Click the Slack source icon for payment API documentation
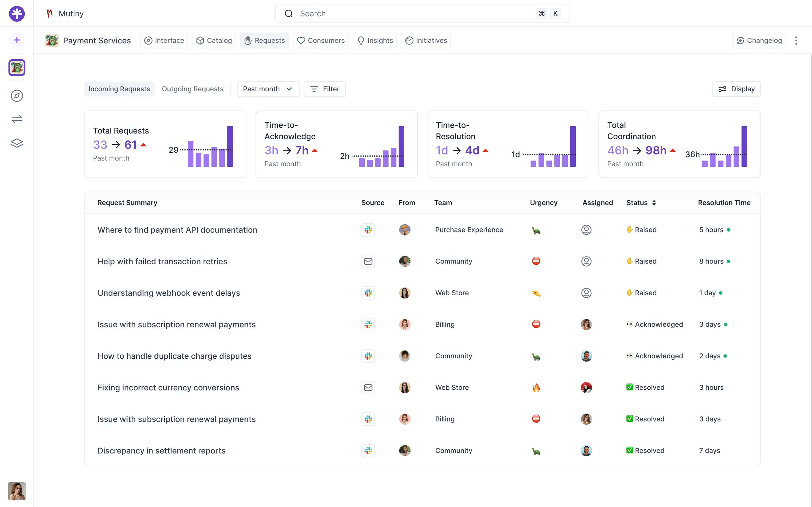 pos(368,230)
